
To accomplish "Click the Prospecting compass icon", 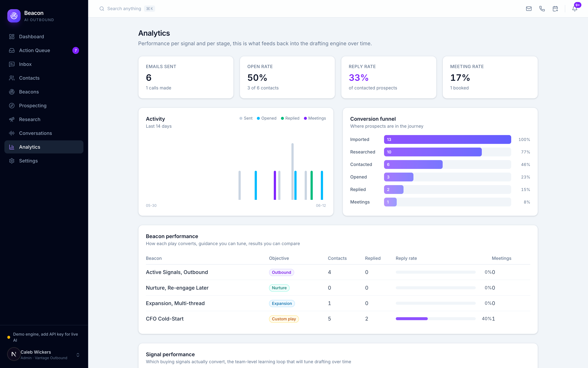I will [x=12, y=106].
